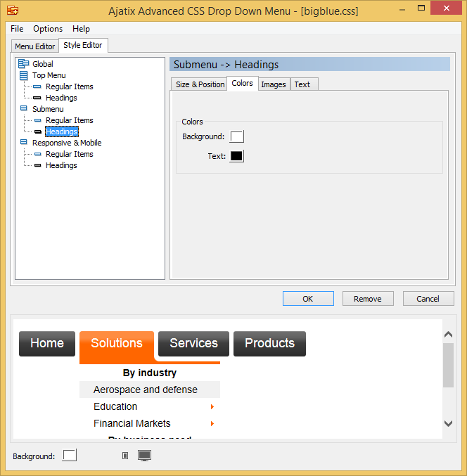Click Submenu Regular Items blue icon

(38, 120)
